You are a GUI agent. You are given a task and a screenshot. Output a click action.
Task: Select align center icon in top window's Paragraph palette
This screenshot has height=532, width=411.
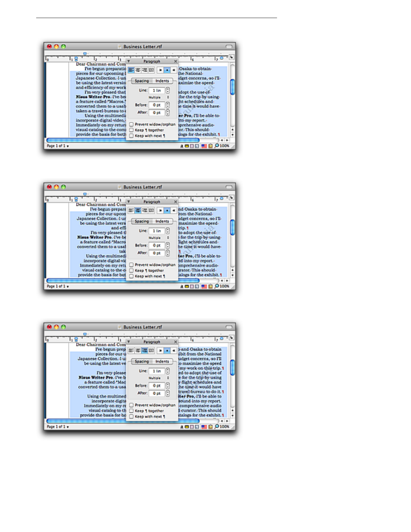point(138,70)
